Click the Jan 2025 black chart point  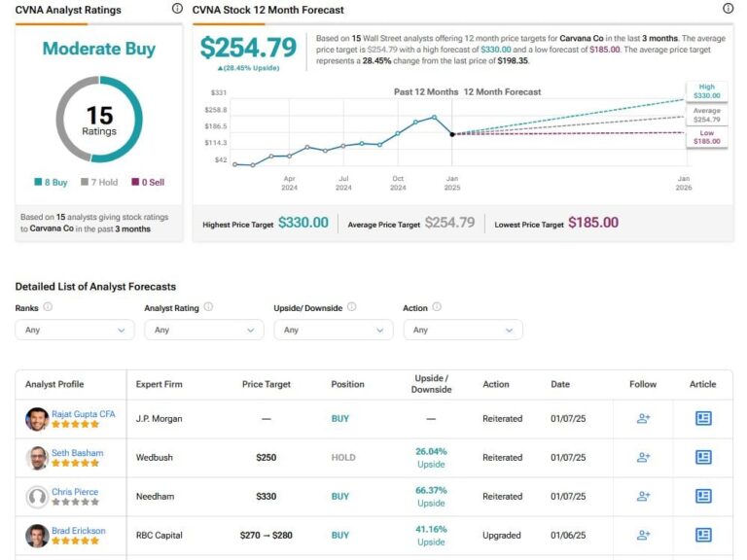tap(452, 134)
